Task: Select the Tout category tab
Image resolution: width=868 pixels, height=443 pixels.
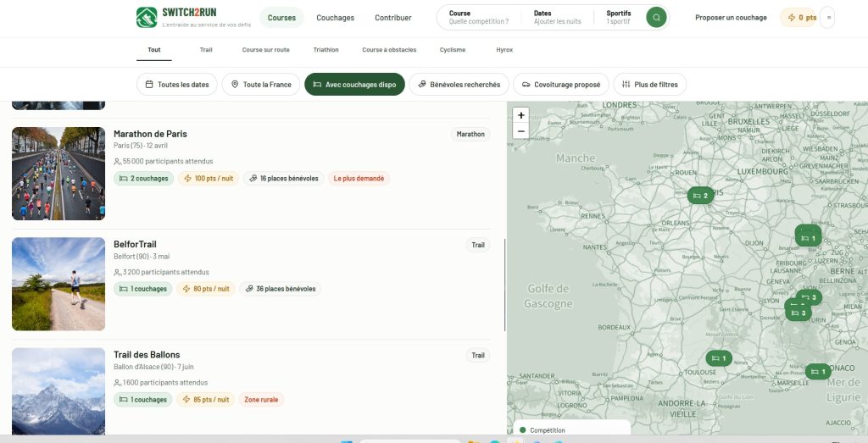Action: (x=154, y=50)
